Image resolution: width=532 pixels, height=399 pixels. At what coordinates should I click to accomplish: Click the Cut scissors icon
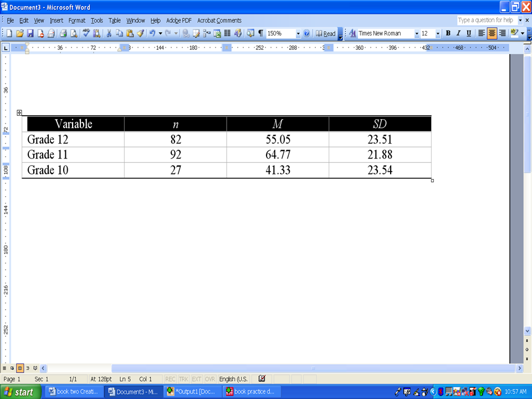[109, 33]
